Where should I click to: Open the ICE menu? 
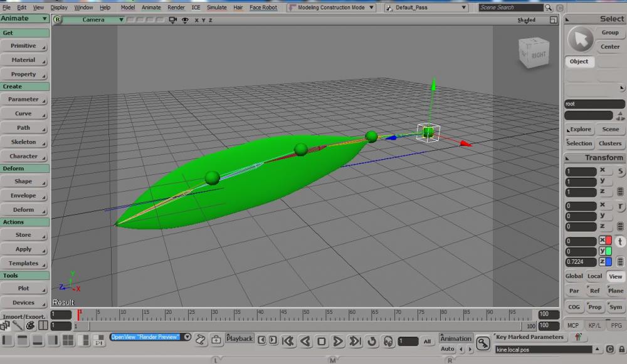pyautogui.click(x=196, y=8)
